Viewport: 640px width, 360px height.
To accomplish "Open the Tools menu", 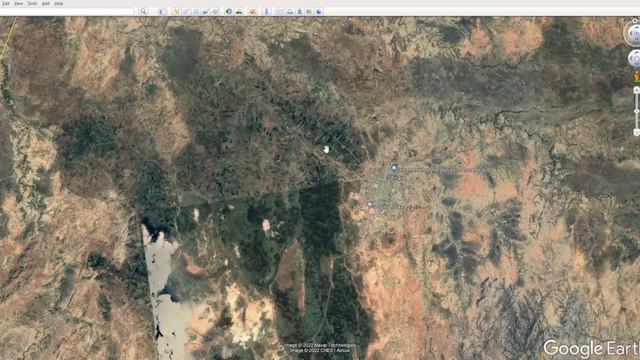I will click(32, 3).
